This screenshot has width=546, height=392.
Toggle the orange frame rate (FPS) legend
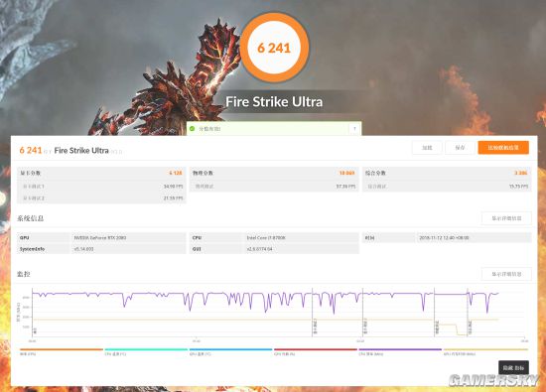point(62,351)
